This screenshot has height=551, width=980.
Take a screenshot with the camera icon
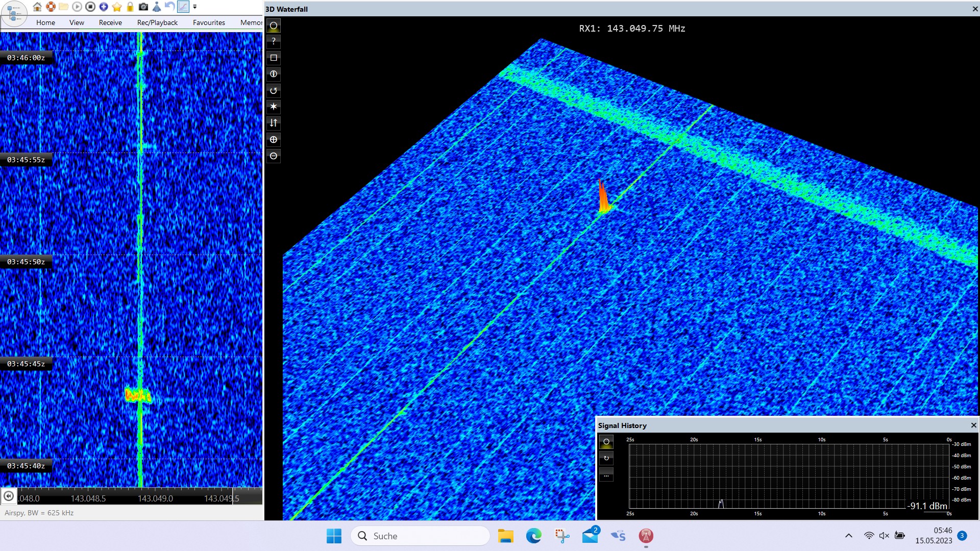pos(143,7)
